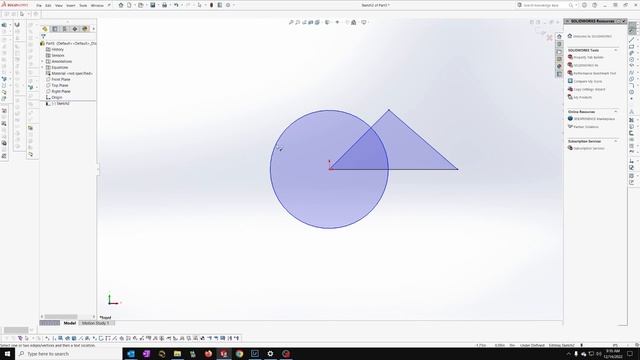Open the dropdown arrow next to Save
This screenshot has height=360, width=640.
158,5
